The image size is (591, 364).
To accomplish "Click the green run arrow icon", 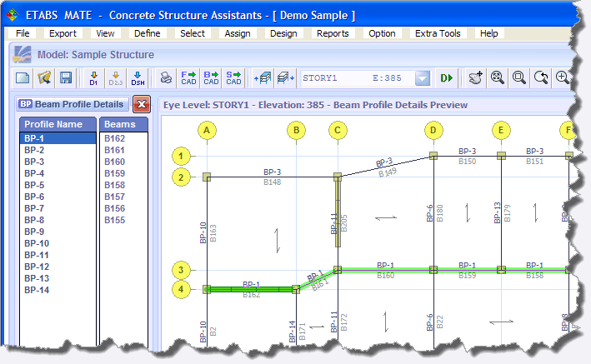I will [x=447, y=77].
